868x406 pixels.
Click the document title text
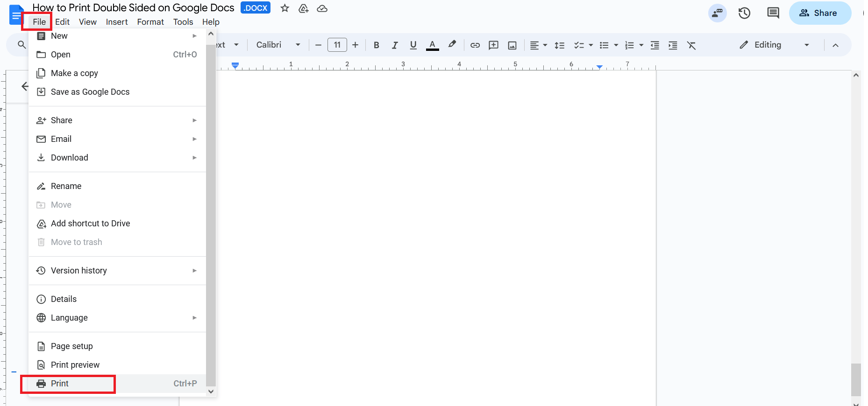[x=133, y=8]
